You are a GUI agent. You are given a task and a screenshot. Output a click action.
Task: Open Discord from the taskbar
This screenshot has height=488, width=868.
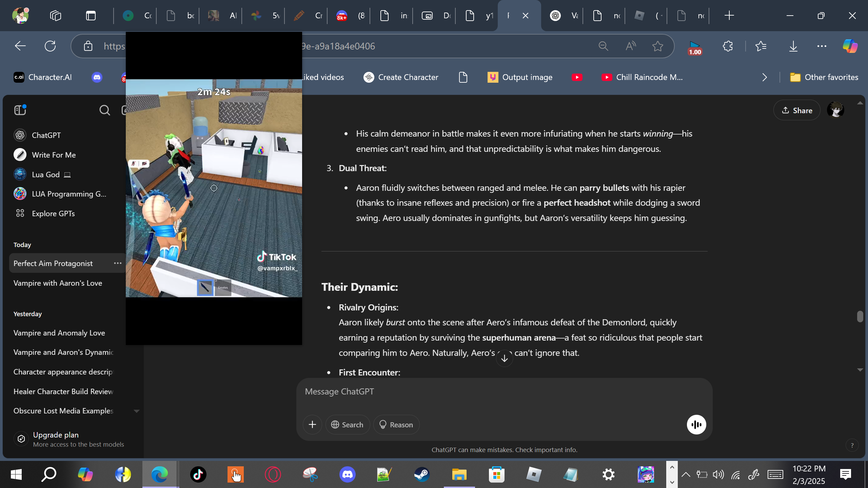348,474
